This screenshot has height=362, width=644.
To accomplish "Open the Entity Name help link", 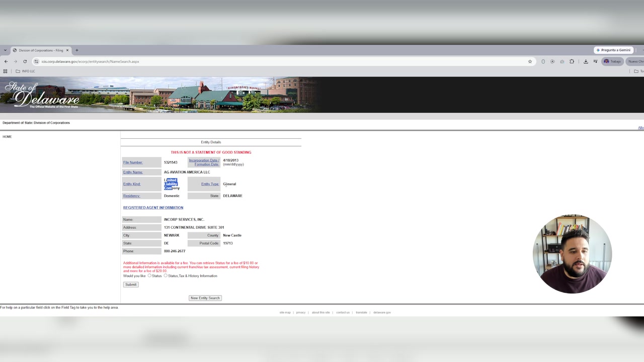I will 133,172.
